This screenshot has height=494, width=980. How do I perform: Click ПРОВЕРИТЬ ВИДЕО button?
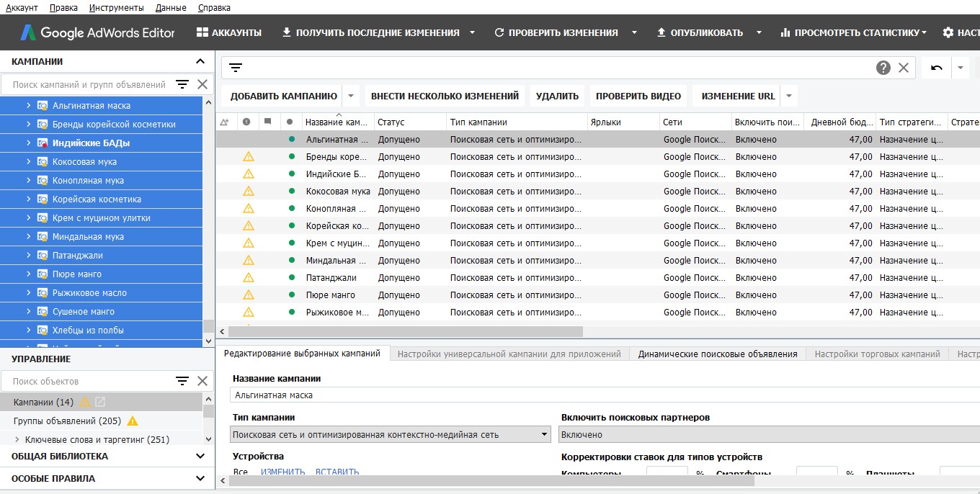click(638, 96)
